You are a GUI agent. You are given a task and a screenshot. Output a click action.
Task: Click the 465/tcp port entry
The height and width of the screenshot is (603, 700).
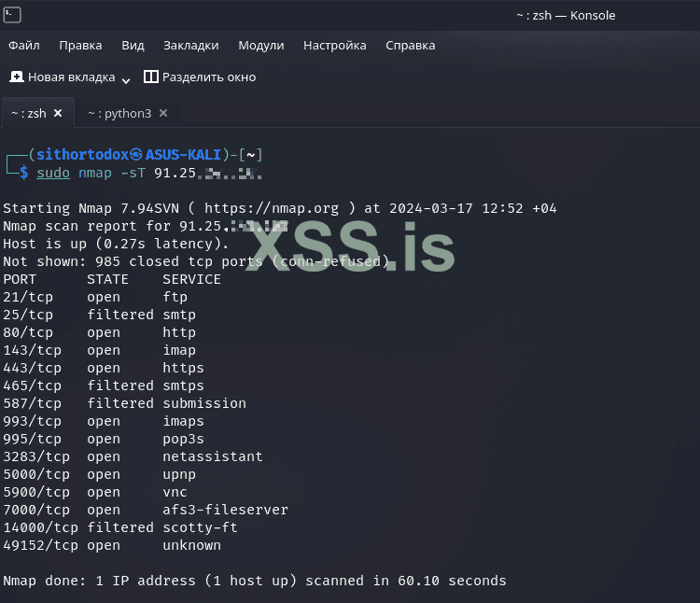(x=32, y=386)
